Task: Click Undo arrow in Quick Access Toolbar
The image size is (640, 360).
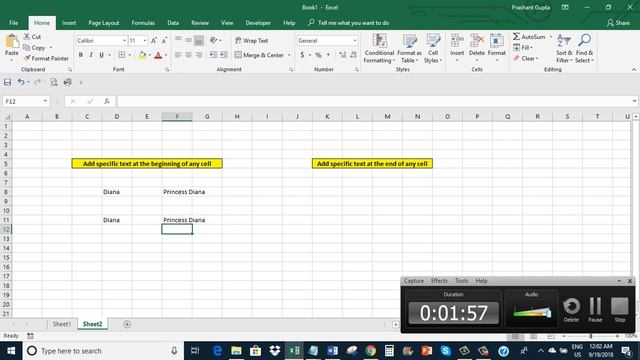Action: (x=20, y=82)
